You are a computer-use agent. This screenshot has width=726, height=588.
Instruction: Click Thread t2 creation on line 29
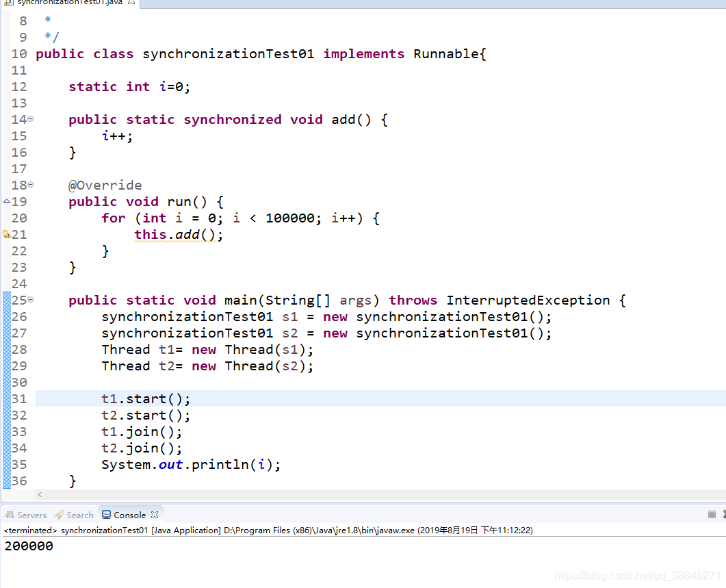[x=208, y=366]
